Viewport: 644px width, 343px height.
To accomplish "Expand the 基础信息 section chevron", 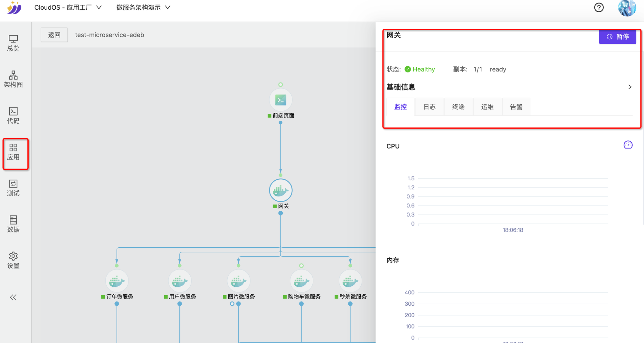I will pyautogui.click(x=630, y=87).
